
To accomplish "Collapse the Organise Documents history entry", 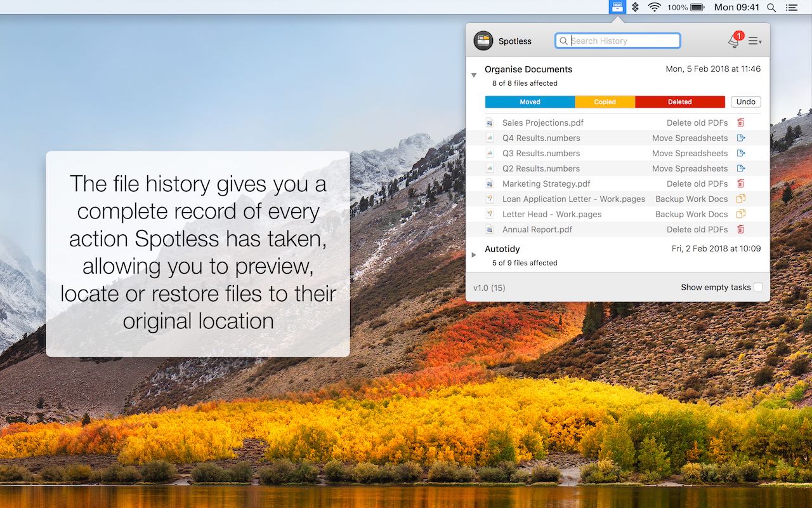I will (474, 74).
